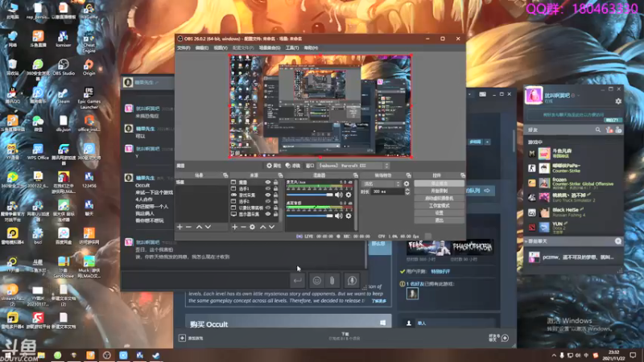The image size is (644, 362).
Task: Pop out the Sources dock icon
Action: point(280,175)
